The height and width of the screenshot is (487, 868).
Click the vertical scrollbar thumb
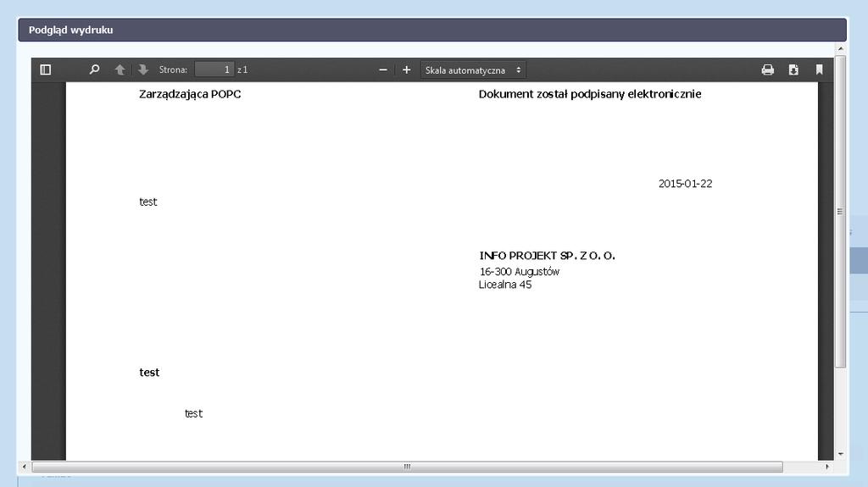pyautogui.click(x=840, y=212)
